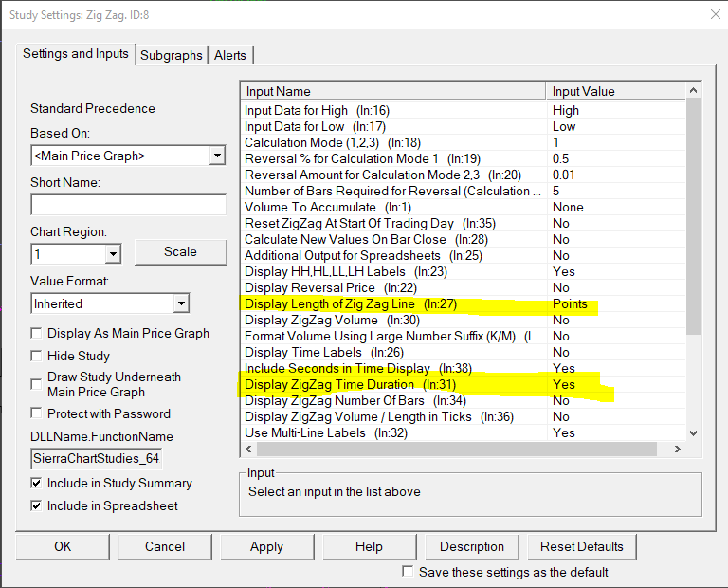Click the Short Name text field
The image size is (728, 588).
pos(128,205)
